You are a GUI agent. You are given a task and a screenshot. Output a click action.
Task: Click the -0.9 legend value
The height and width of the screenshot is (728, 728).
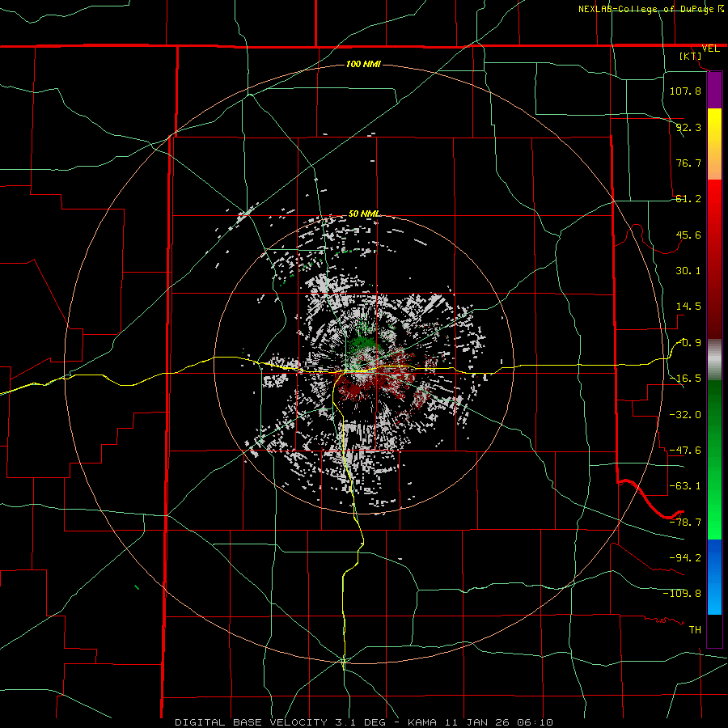(689, 343)
